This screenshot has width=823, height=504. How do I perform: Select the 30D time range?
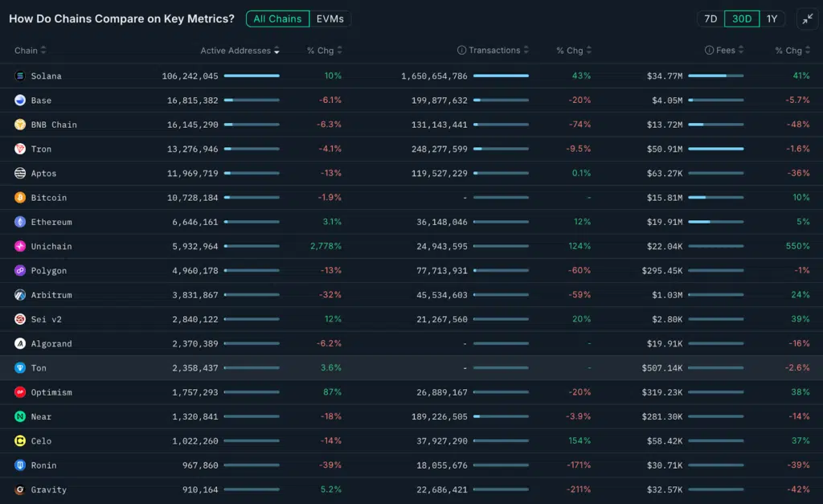tap(742, 19)
